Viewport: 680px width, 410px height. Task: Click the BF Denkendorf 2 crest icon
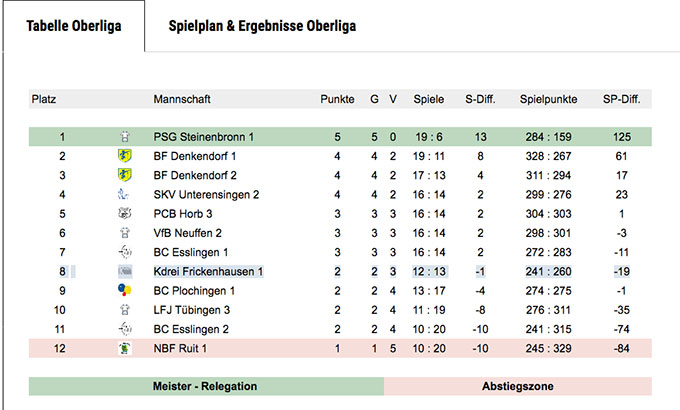tap(125, 175)
